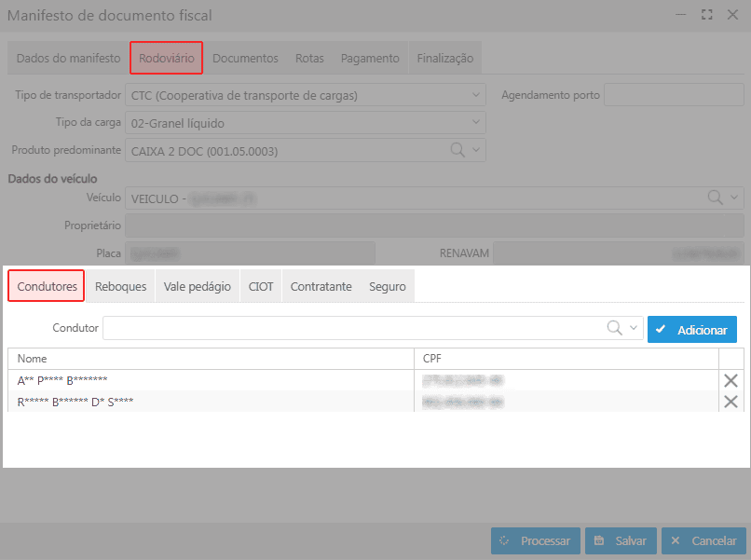The height and width of the screenshot is (560, 751).
Task: Click the Condutor search magnifier icon
Action: (x=615, y=328)
